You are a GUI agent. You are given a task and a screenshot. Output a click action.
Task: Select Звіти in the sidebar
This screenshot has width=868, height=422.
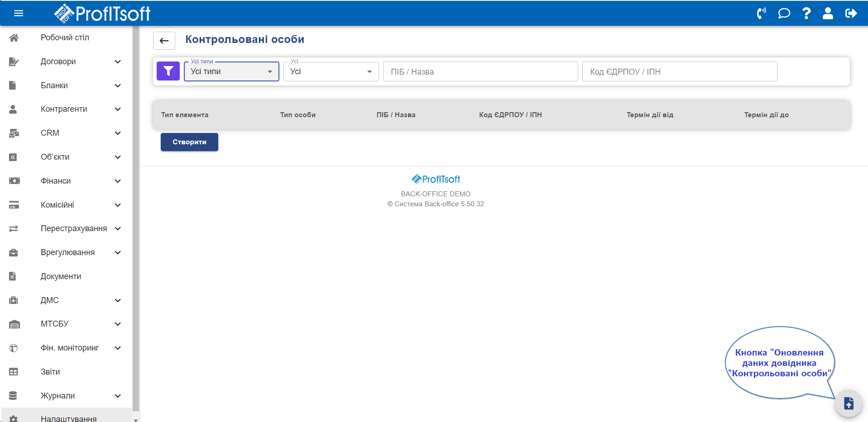point(50,372)
